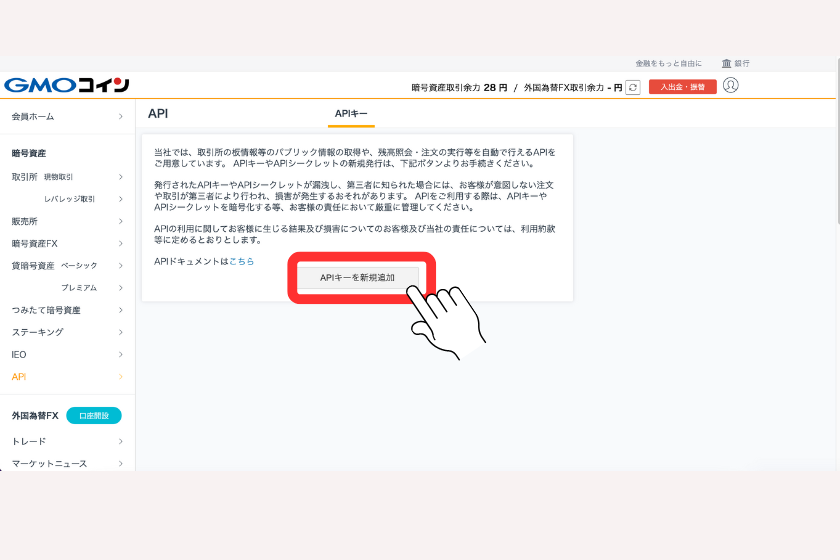Click the GMO Coin logo

click(66, 85)
